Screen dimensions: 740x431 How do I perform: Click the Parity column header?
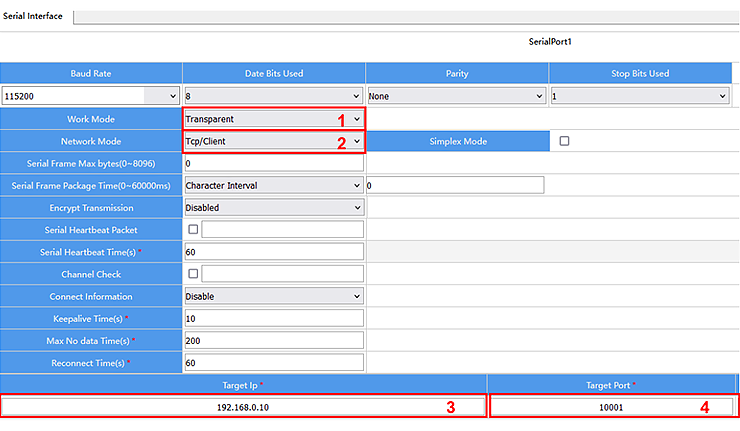tap(457, 74)
